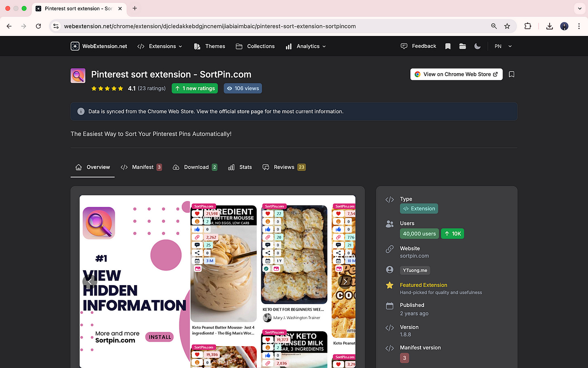Open new browser tab with plus button

pyautogui.click(x=134, y=8)
